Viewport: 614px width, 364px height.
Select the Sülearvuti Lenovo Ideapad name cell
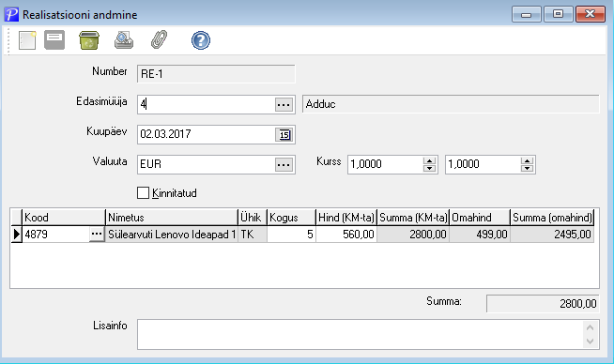tap(172, 235)
